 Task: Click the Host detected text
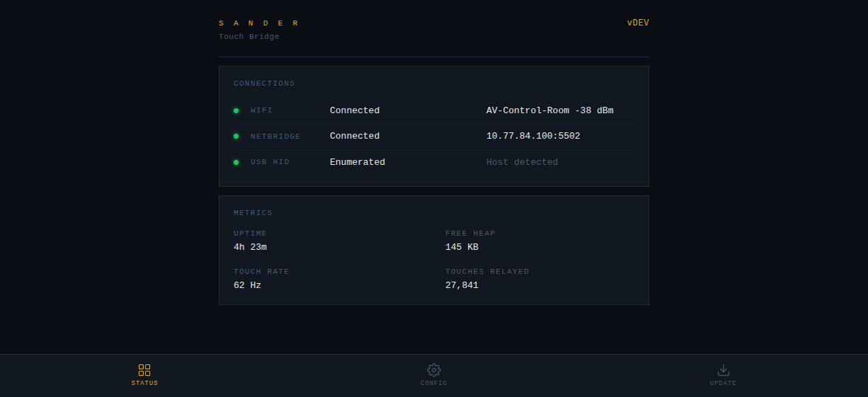pyautogui.click(x=522, y=162)
